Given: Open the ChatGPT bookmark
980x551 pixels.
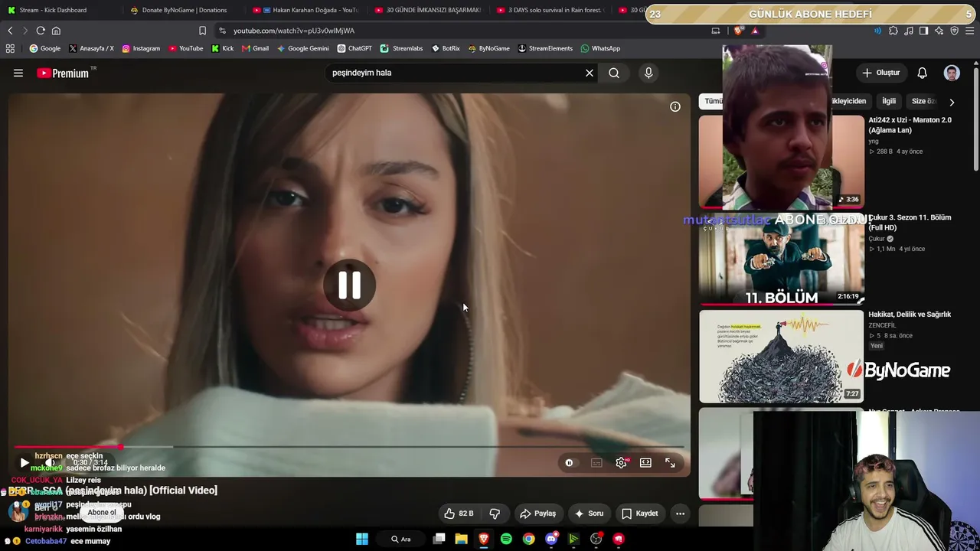Looking at the screenshot, I should 354,48.
